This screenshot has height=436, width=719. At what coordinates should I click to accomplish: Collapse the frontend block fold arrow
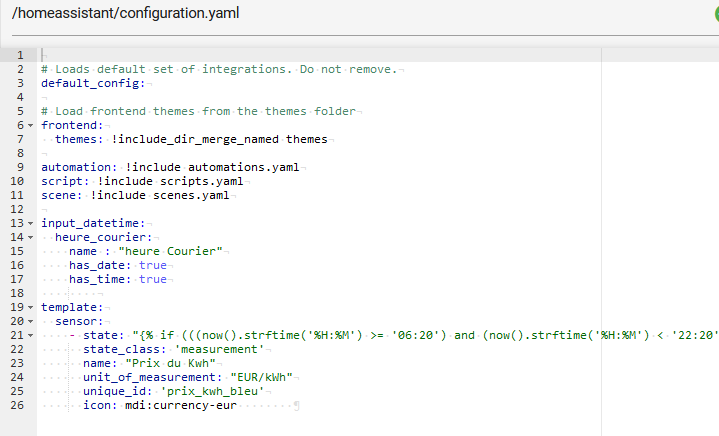pyautogui.click(x=30, y=125)
